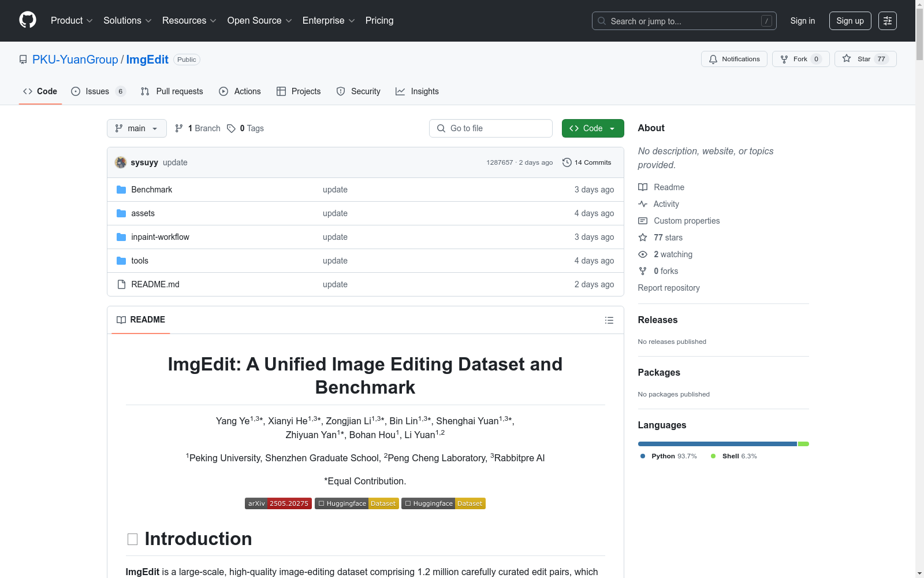Switch to the Code tab
The width and height of the screenshot is (924, 578).
coord(40,91)
